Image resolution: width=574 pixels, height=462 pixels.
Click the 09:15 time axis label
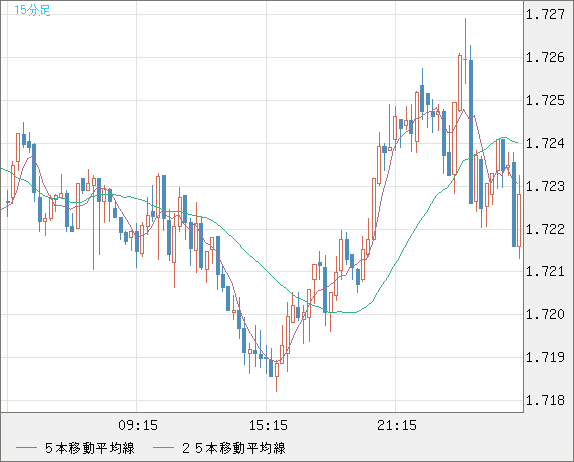pyautogui.click(x=138, y=425)
